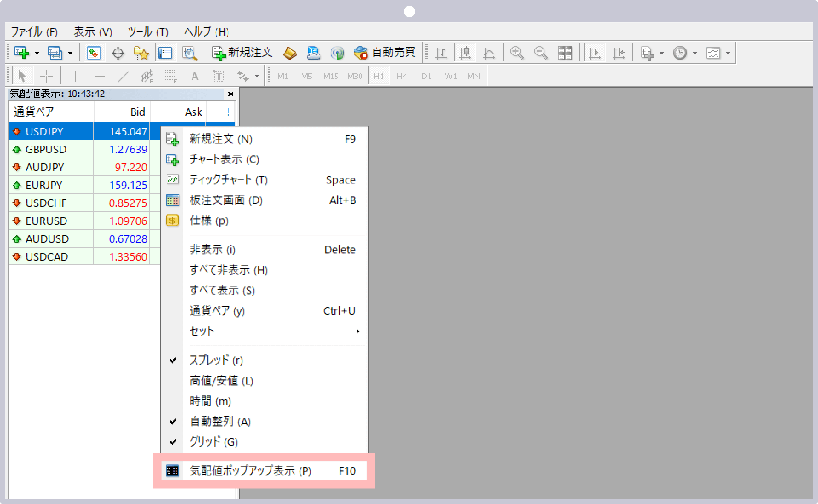
Task: Toggle the 自動売買 auto trading button
Action: (x=384, y=53)
